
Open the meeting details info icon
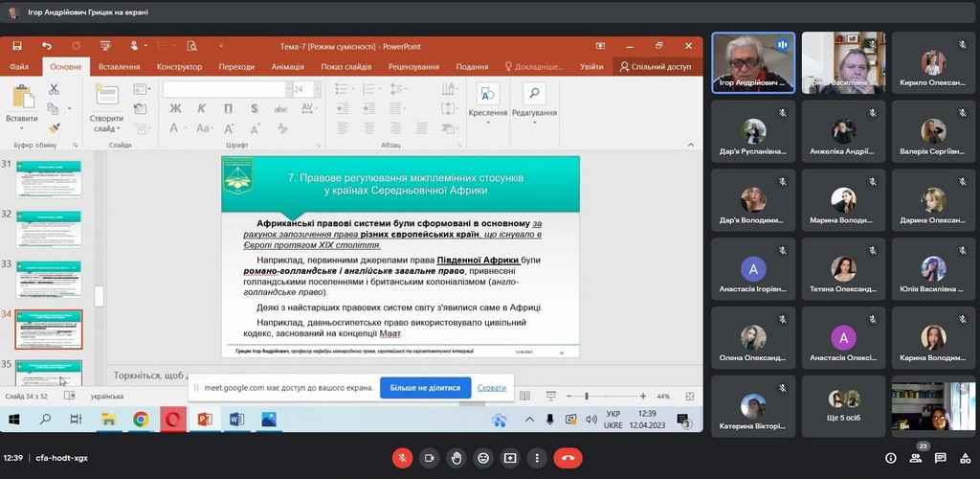[x=891, y=458]
